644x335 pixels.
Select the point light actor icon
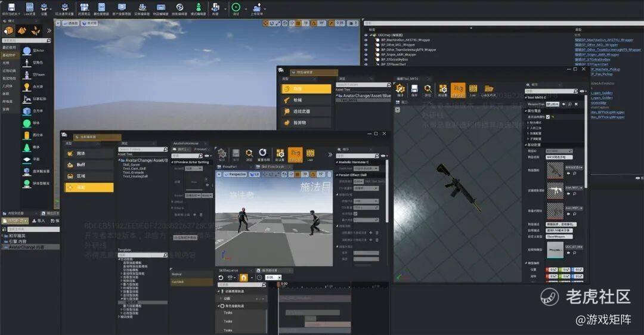coord(27,87)
